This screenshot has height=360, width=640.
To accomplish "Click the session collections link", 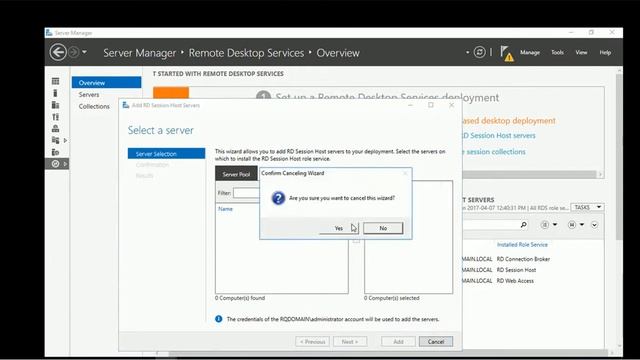I will coord(494,152).
